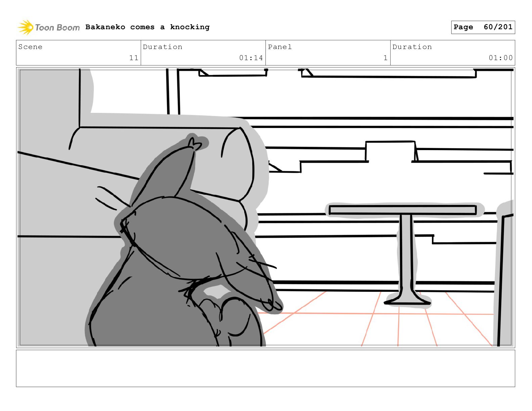Click the Duration label beside the Panel field

click(412, 47)
